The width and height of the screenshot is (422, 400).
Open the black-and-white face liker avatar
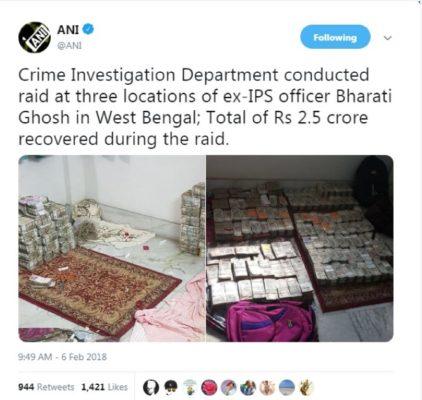[x=151, y=387]
